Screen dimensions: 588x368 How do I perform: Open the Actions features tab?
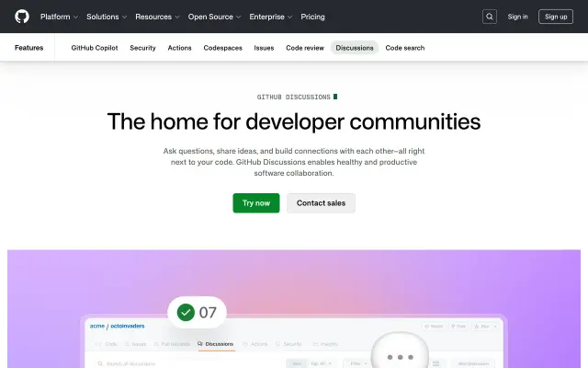tap(180, 48)
